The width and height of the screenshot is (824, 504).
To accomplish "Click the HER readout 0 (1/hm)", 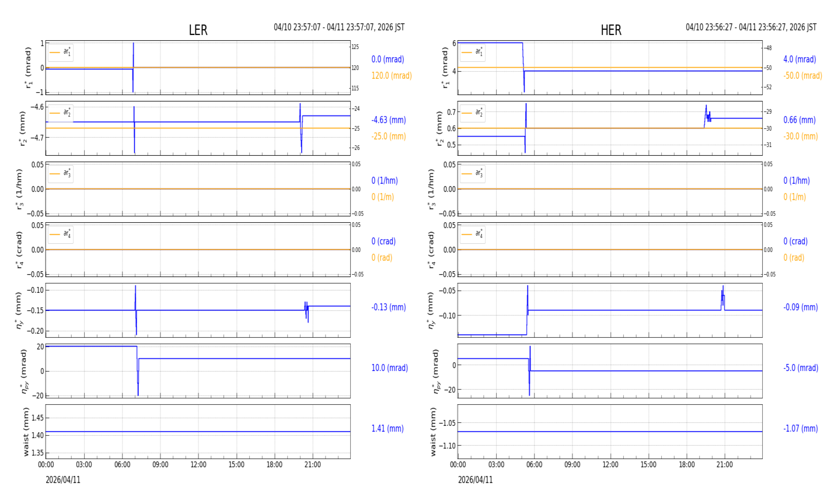I will tap(797, 181).
